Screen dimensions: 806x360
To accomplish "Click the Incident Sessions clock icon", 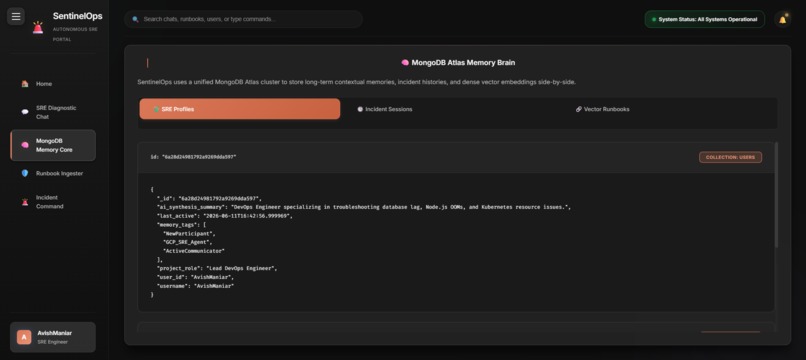I will 360,109.
